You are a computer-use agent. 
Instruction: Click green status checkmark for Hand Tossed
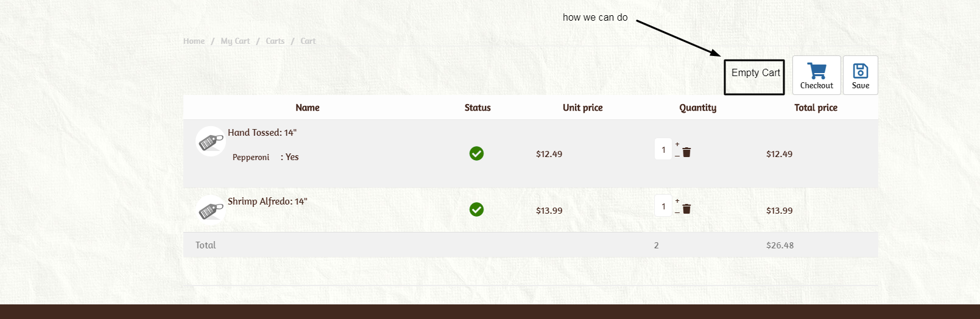[476, 153]
